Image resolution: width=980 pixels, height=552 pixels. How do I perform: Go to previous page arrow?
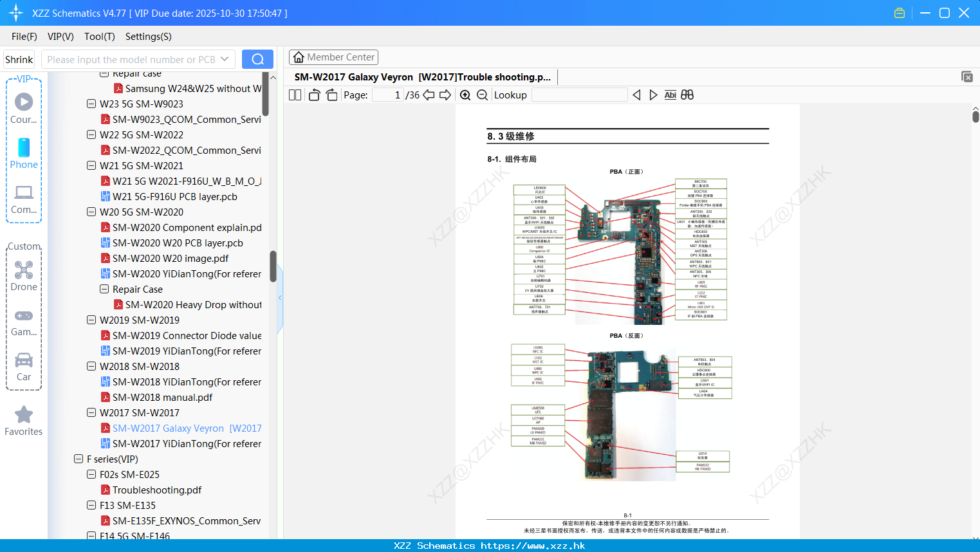[429, 95]
